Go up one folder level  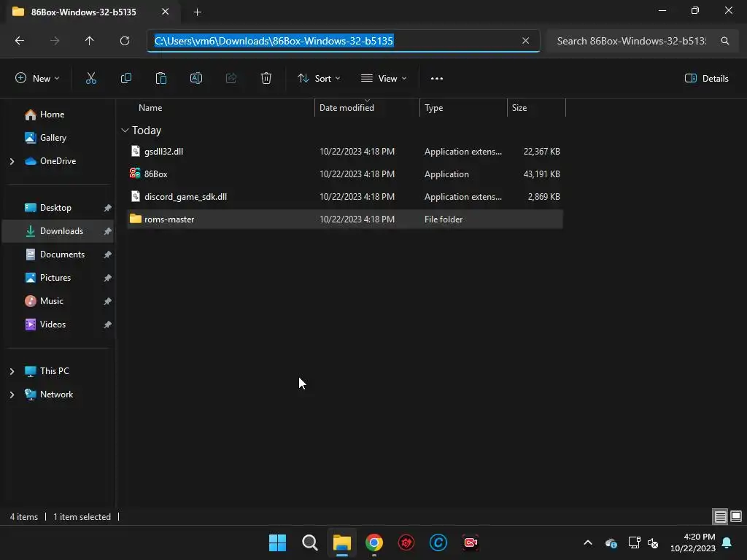[x=90, y=41]
